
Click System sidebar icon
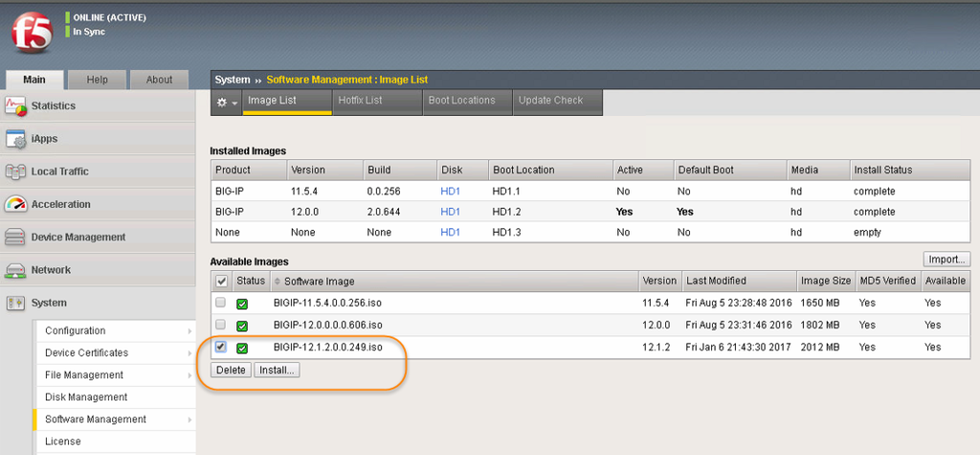click(x=15, y=303)
